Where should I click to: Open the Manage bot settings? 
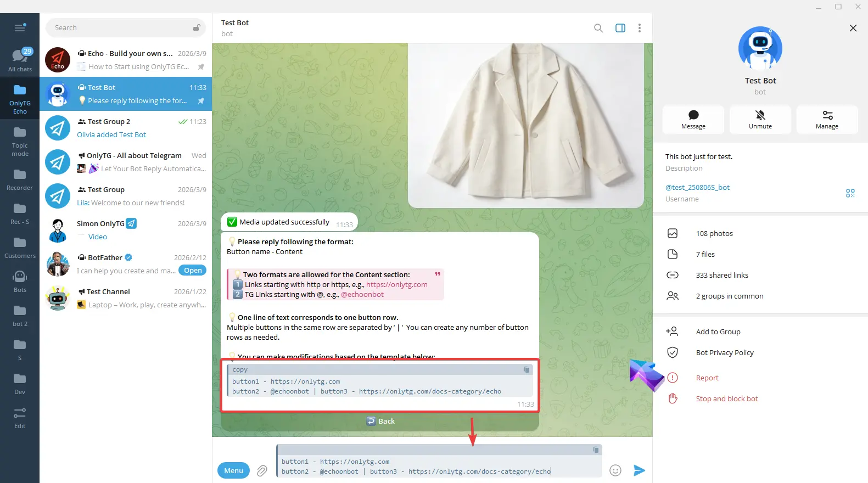[x=827, y=119]
